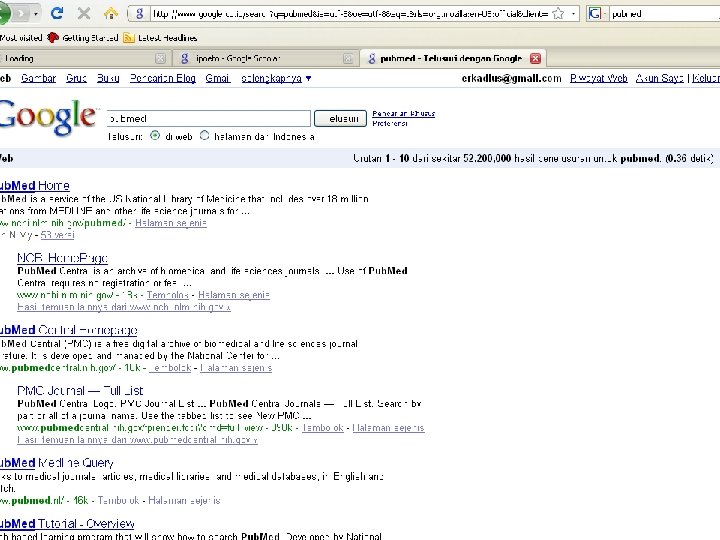The width and height of the screenshot is (720, 540).
Task: Open Tembolok for PubMed Central Homepage
Action: (x=170, y=368)
